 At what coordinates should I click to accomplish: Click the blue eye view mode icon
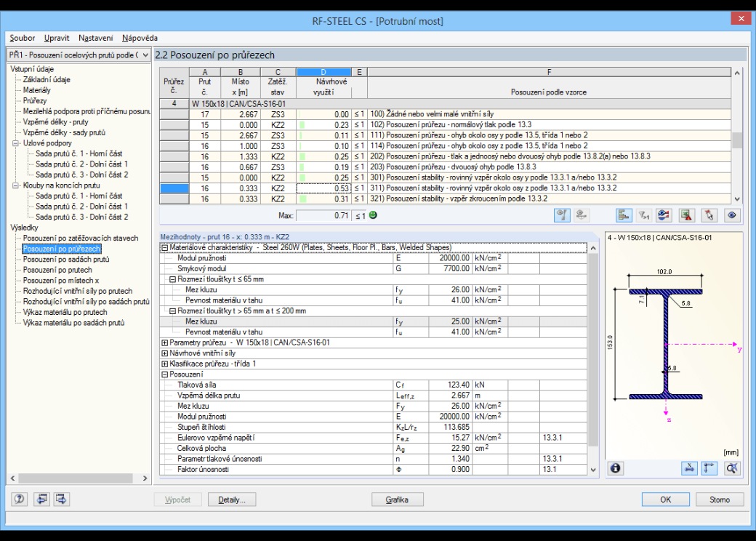(x=732, y=215)
